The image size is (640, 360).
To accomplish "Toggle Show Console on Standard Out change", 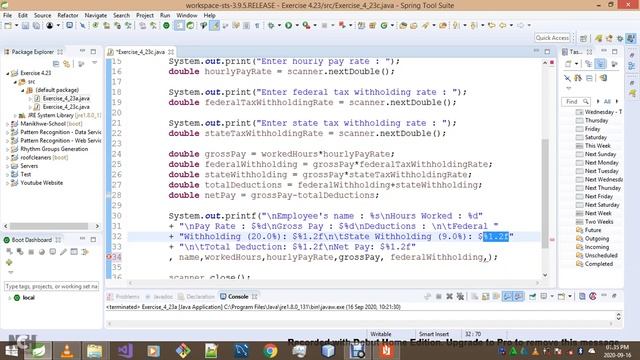I will pyautogui.click(x=507, y=296).
